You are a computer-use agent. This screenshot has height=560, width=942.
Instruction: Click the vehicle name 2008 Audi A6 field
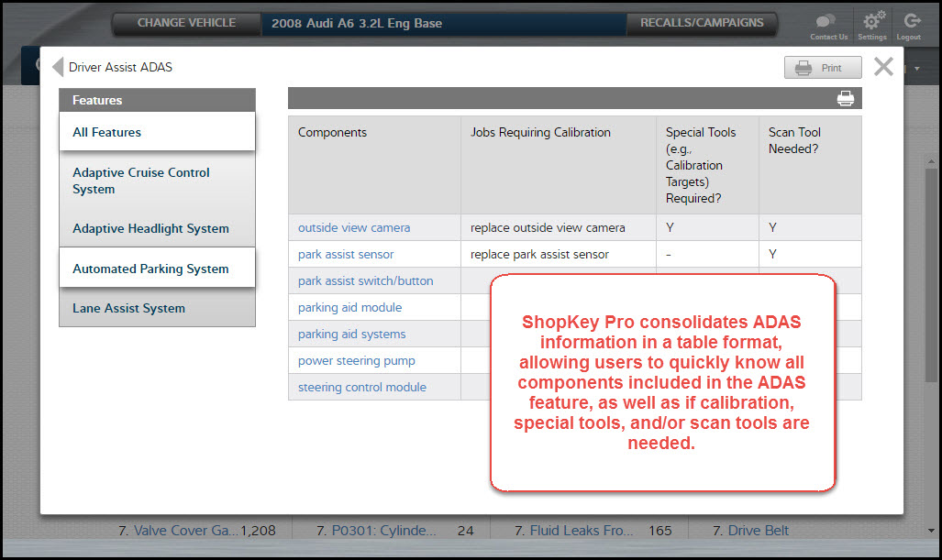[444, 24]
